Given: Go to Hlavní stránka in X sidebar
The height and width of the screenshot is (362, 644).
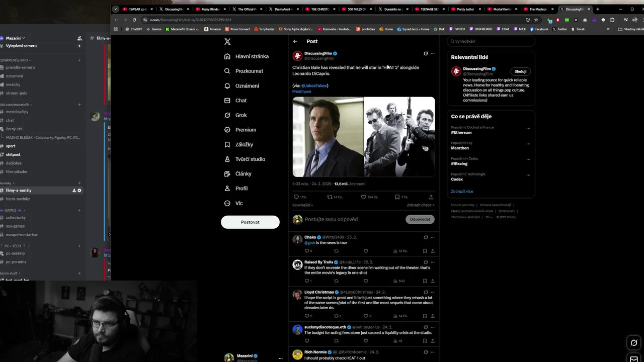Looking at the screenshot, I should pyautogui.click(x=247, y=56).
